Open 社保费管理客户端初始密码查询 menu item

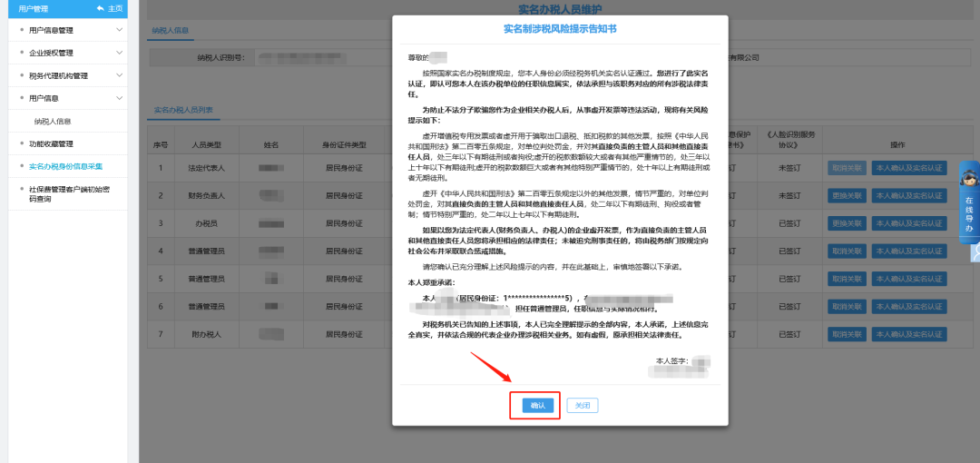(64, 193)
